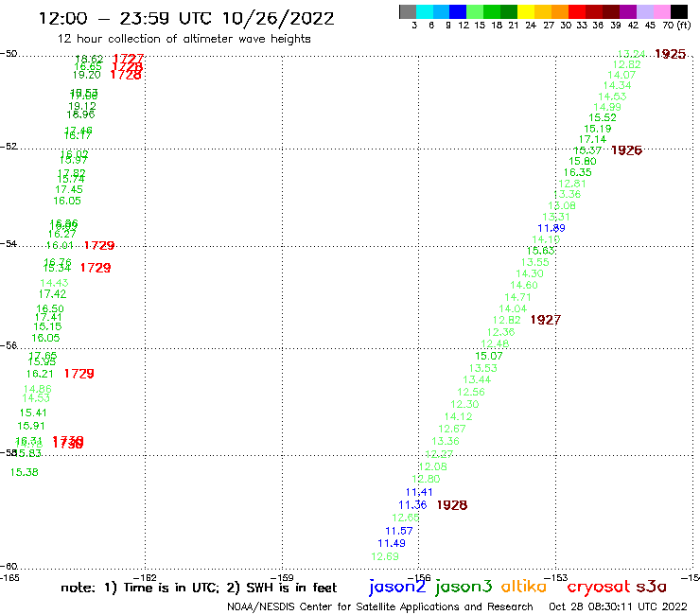Screen dimensions: 700x615
Task: Click wave height value 15.41
Action: tap(33, 413)
